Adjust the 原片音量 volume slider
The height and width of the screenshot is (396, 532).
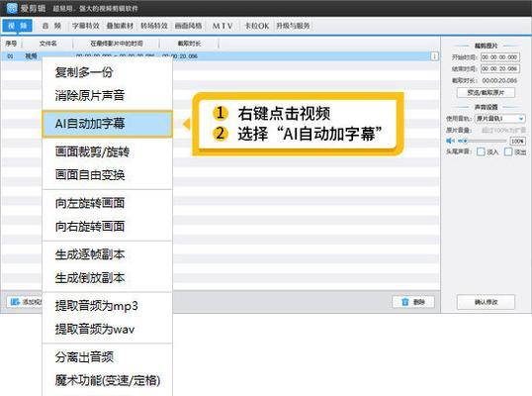(x=482, y=141)
